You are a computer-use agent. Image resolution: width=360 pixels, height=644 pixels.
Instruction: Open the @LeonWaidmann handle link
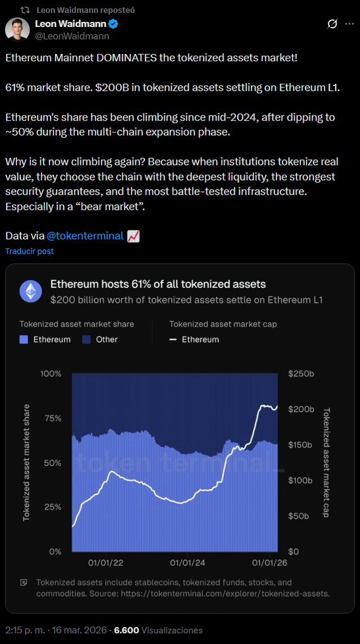pyautogui.click(x=72, y=36)
